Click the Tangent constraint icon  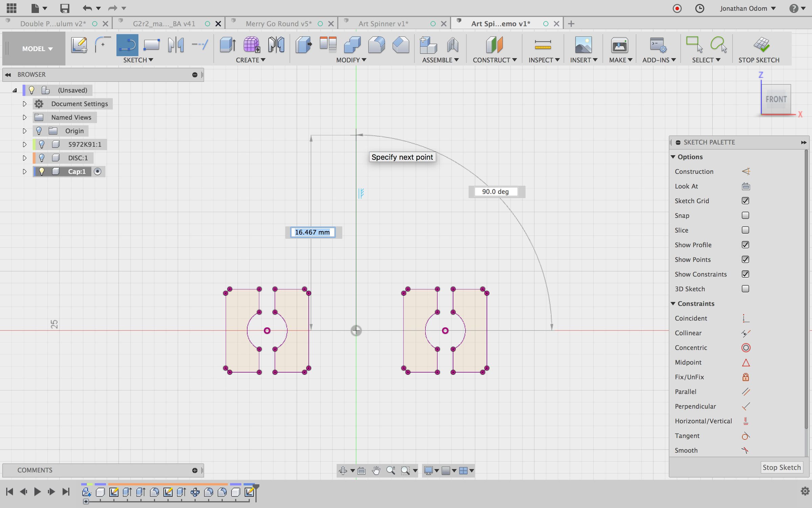[746, 436]
